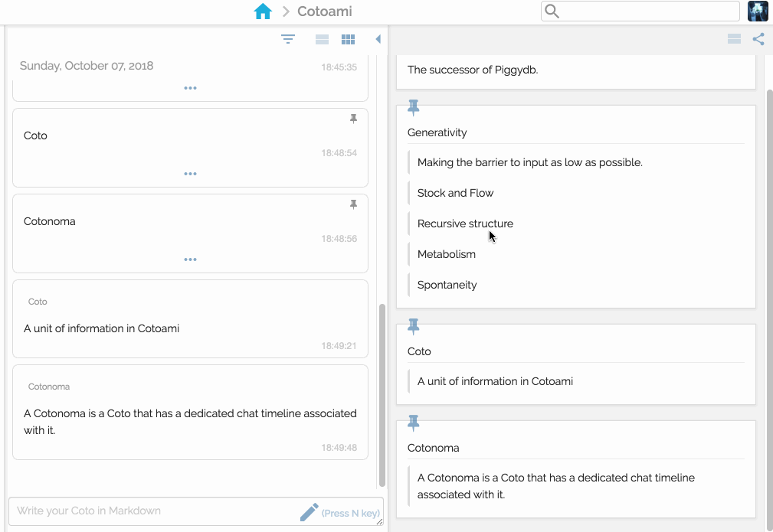Open the timeline filter icon
The height and width of the screenshot is (532, 773).
[288, 39]
